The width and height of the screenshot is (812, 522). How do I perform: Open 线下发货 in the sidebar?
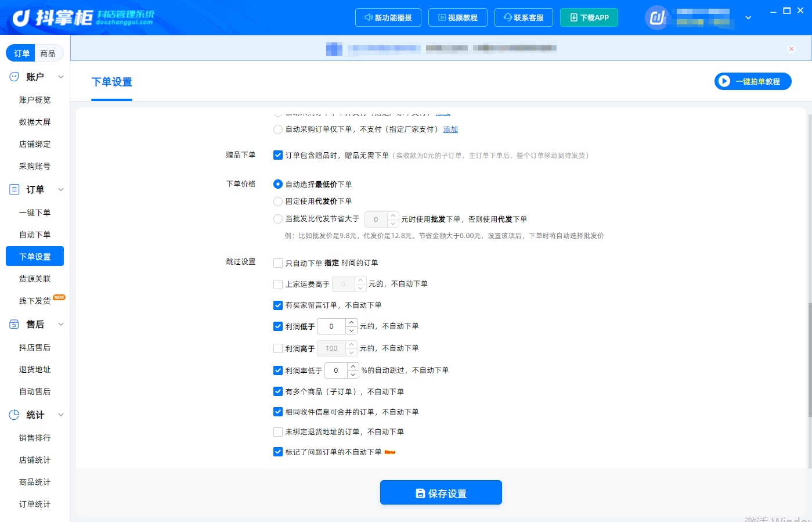[35, 301]
